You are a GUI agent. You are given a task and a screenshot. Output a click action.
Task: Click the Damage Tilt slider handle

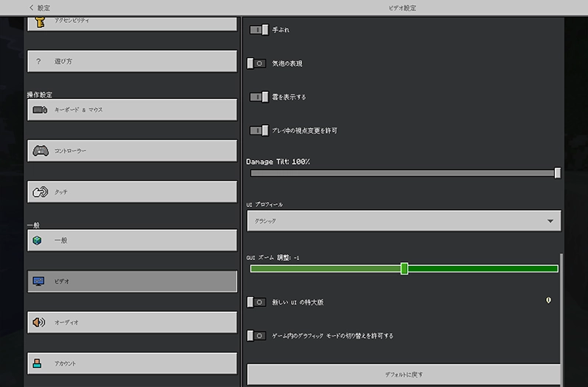point(558,173)
